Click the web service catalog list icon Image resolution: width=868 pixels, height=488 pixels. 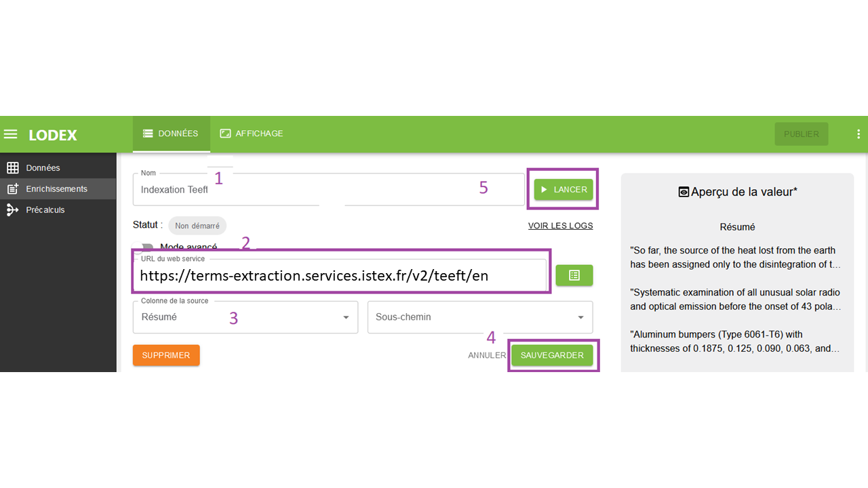click(x=574, y=275)
